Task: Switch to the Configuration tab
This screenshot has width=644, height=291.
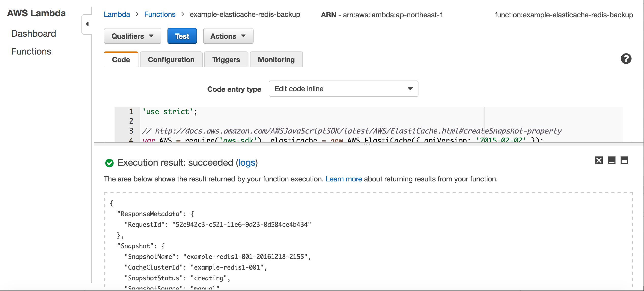Action: [171, 60]
